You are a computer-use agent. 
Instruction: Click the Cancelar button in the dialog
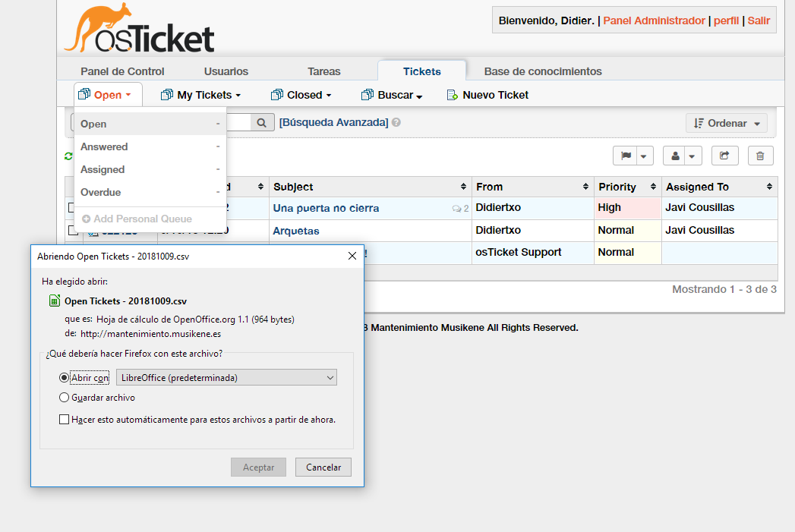[323, 467]
